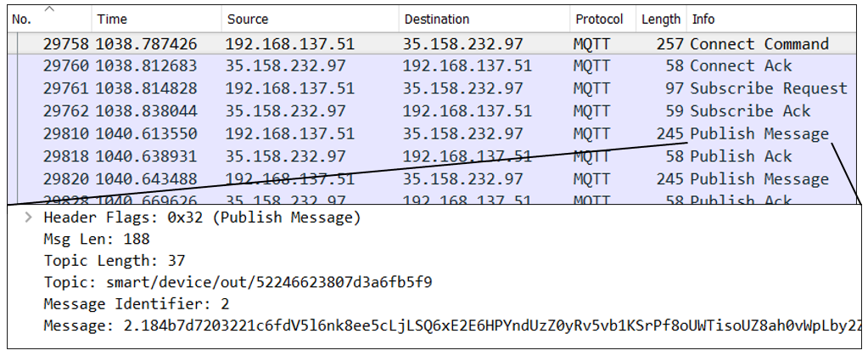The width and height of the screenshot is (868, 356).
Task: Select packet 29762 Subscribe Ack
Action: pyautogui.click(x=433, y=111)
